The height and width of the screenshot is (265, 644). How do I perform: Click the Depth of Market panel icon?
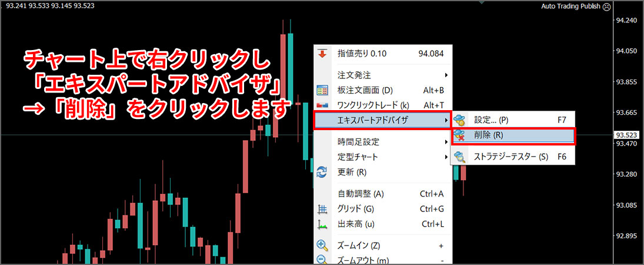[322, 90]
